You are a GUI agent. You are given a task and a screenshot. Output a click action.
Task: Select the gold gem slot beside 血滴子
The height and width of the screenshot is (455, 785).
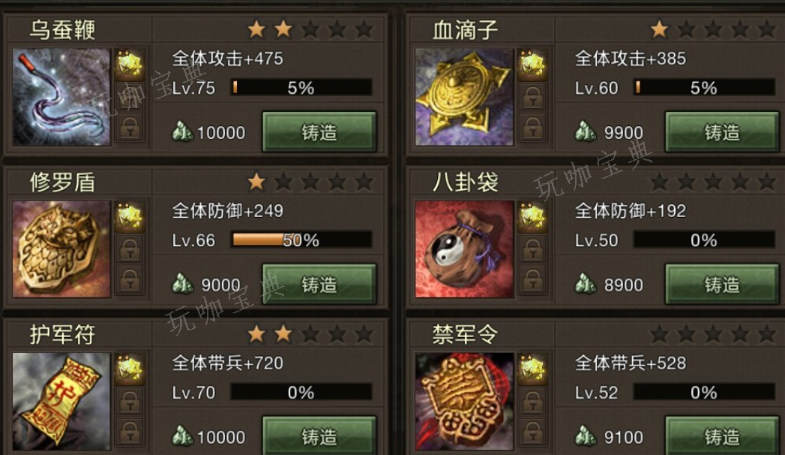(532, 65)
